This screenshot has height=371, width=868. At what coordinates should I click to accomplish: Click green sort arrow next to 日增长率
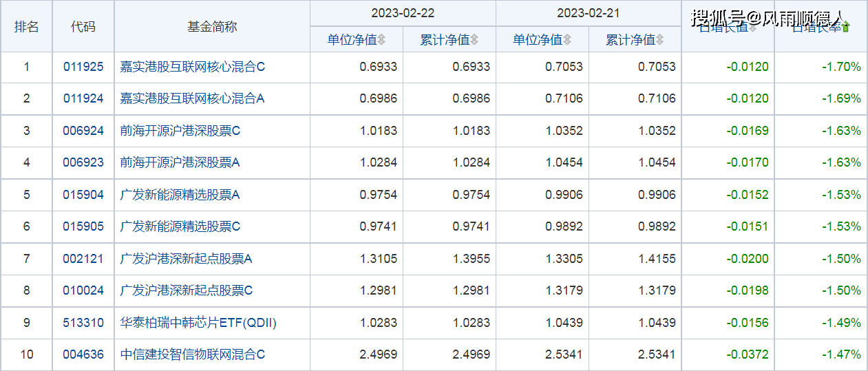[846, 28]
